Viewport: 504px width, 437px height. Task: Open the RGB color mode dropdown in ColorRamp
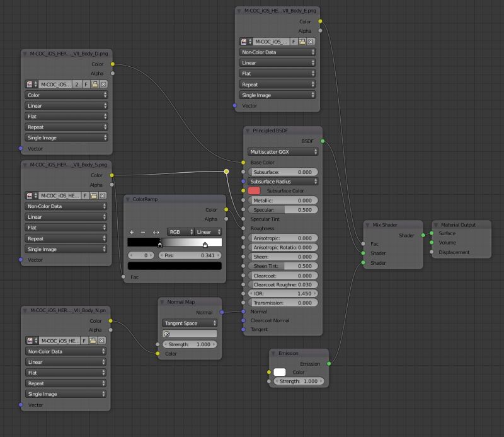click(181, 232)
